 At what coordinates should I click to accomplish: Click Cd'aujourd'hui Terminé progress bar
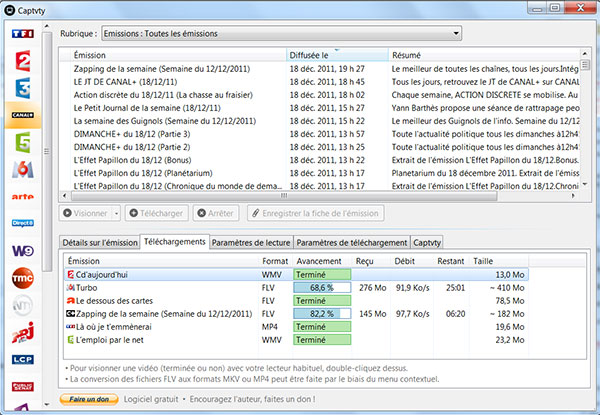(x=322, y=275)
